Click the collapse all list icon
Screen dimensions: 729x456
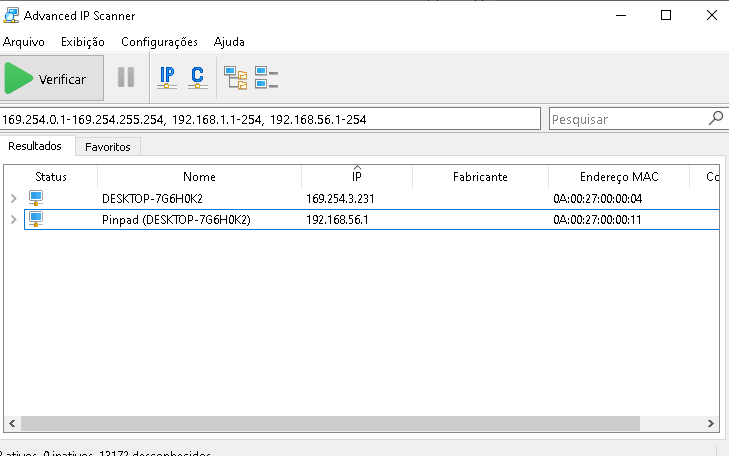coord(266,78)
